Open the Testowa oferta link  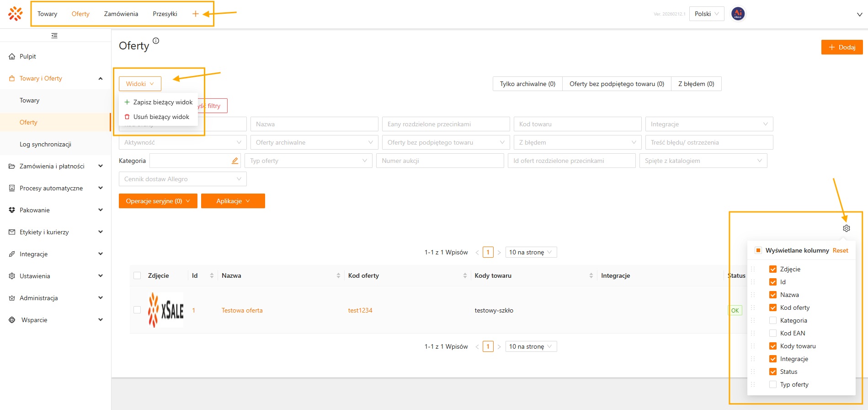[242, 310]
